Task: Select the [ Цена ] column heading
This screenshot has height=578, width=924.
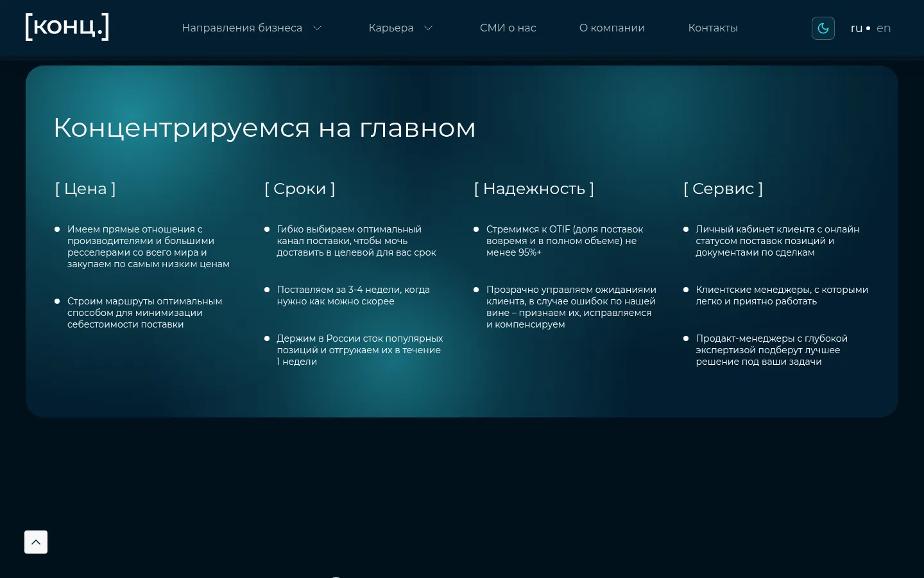Action: [x=85, y=189]
